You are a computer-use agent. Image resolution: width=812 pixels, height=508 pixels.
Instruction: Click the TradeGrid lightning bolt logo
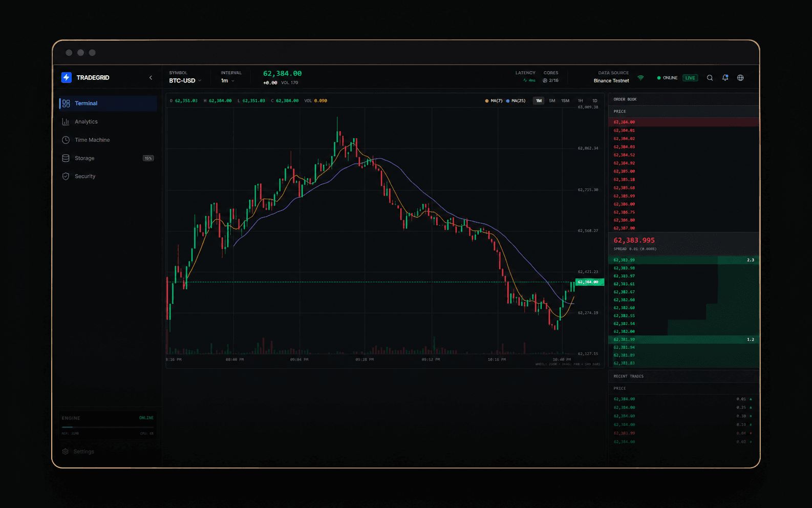(67, 77)
